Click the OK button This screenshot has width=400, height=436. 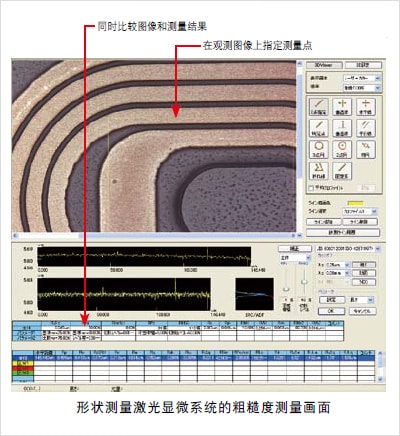331,311
